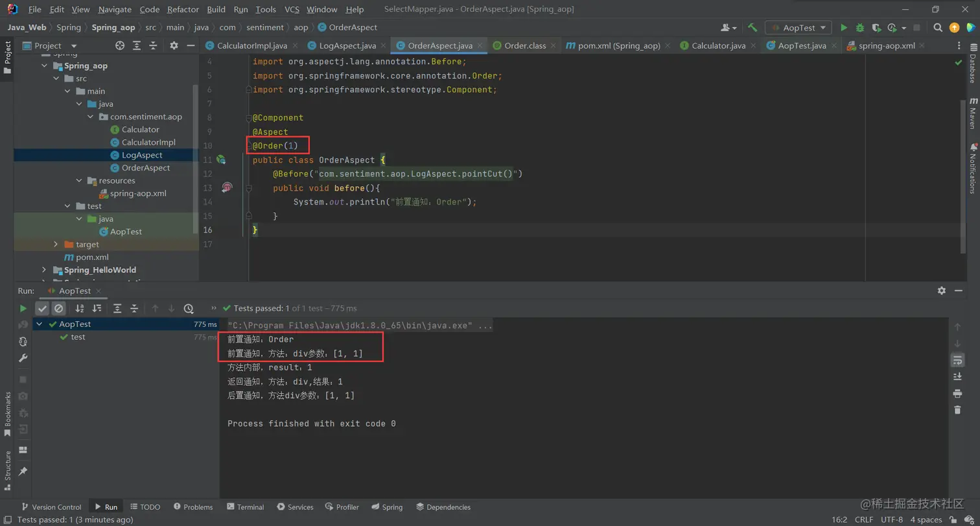Viewport: 980px width, 526px height.
Task: Rerun the test in the Run panel
Action: click(23, 309)
